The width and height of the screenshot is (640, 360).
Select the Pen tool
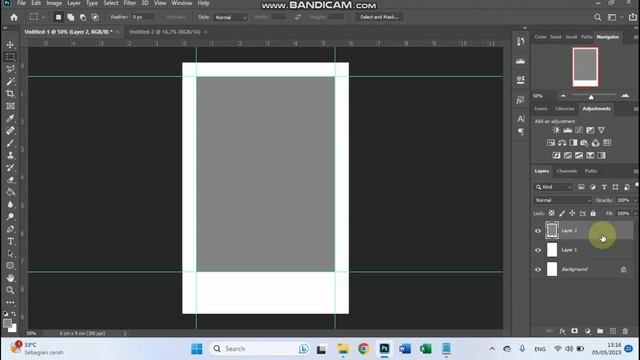[x=10, y=229]
